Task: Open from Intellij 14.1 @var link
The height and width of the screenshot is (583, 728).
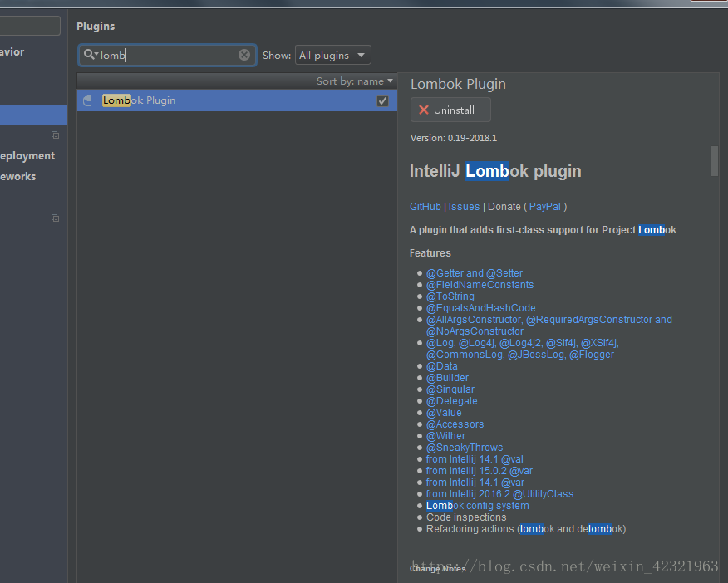Action: (x=475, y=483)
